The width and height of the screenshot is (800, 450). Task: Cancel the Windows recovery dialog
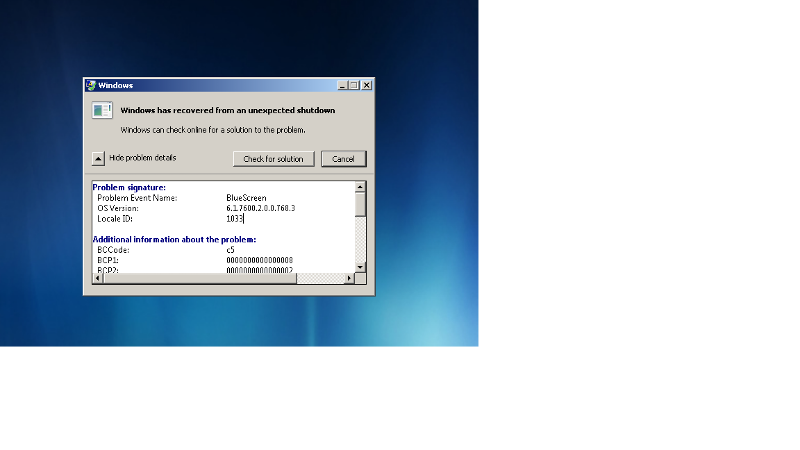343,159
